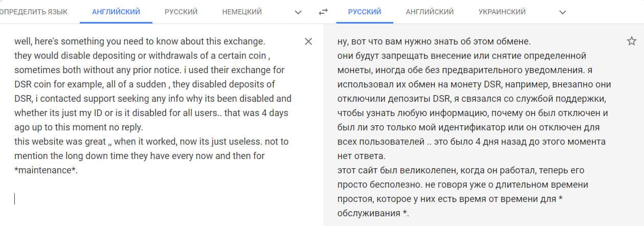This screenshot has width=644, height=226.
Task: Choose Украинский as target language
Action: pyautogui.click(x=502, y=12)
